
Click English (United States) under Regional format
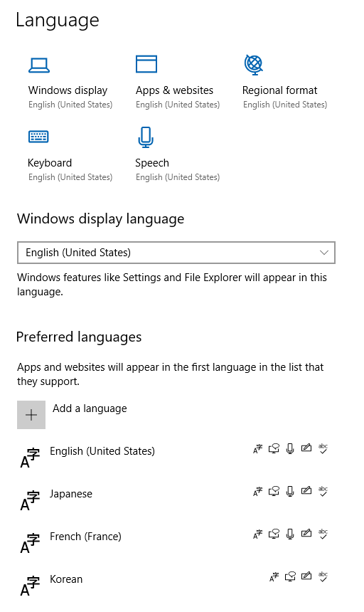click(x=285, y=105)
